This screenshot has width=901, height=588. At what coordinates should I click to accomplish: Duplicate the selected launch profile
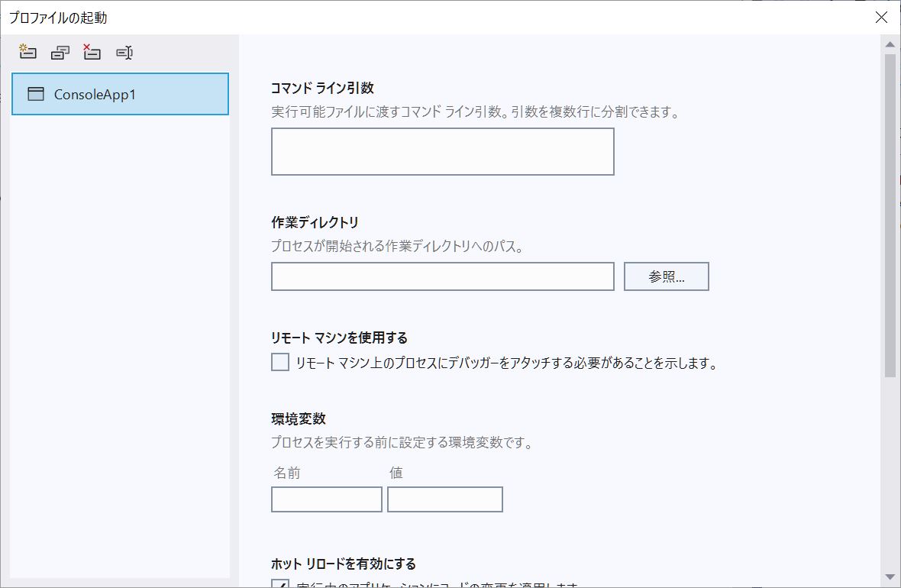pyautogui.click(x=60, y=52)
